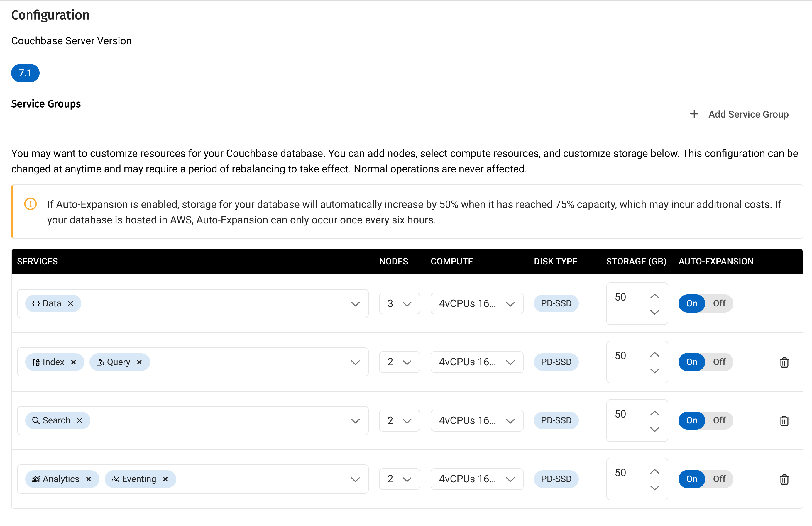The height and width of the screenshot is (526, 812).
Task: Select the 7.1 server version pill
Action: [x=25, y=73]
